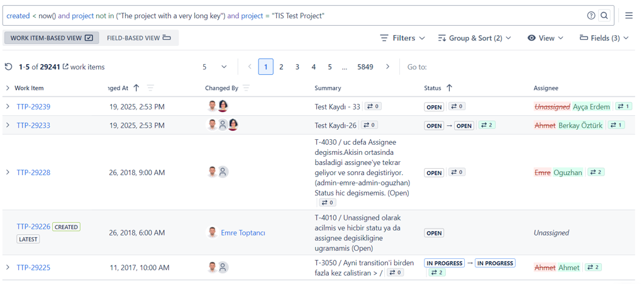Open the Fields (3) menu

point(604,38)
